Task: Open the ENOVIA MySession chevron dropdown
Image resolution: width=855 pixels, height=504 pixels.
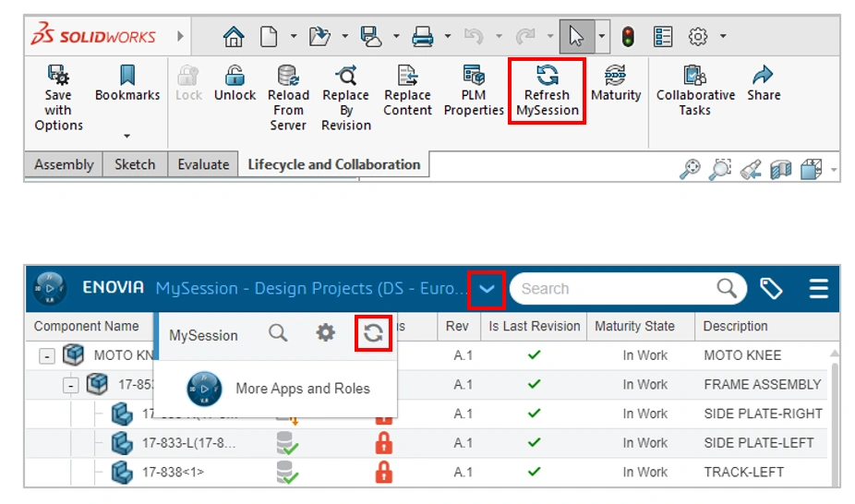Action: [487, 289]
